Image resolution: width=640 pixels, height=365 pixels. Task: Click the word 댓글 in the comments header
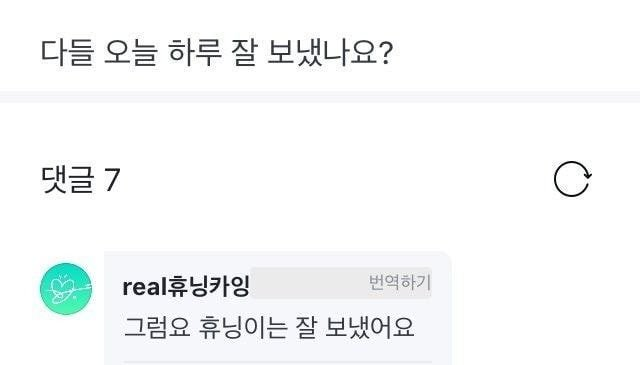pyautogui.click(x=67, y=179)
